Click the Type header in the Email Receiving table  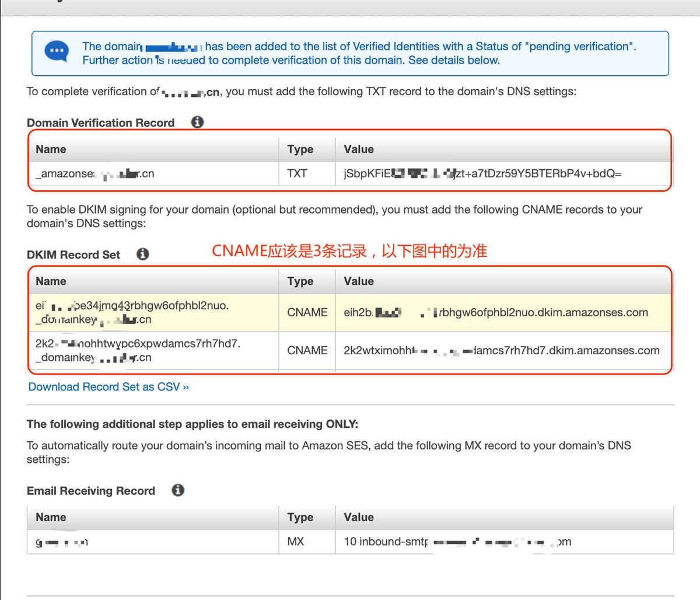point(300,517)
